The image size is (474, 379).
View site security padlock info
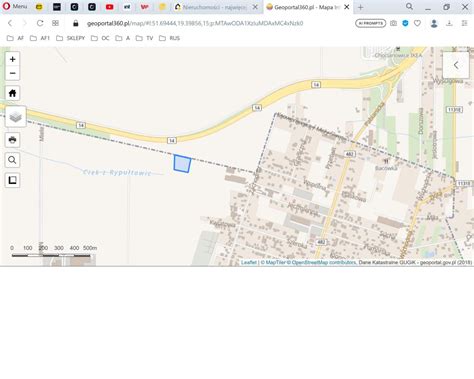point(76,23)
